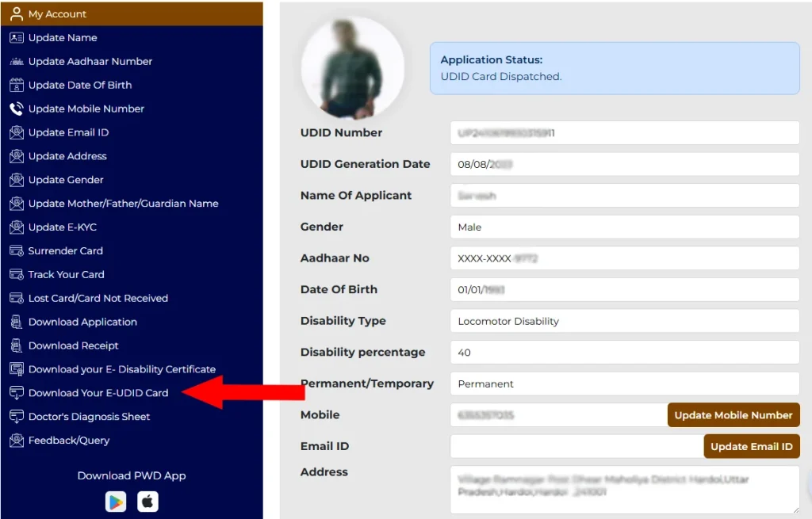812x519 pixels.
Task: Click the empty Email ID field
Action: click(x=577, y=447)
